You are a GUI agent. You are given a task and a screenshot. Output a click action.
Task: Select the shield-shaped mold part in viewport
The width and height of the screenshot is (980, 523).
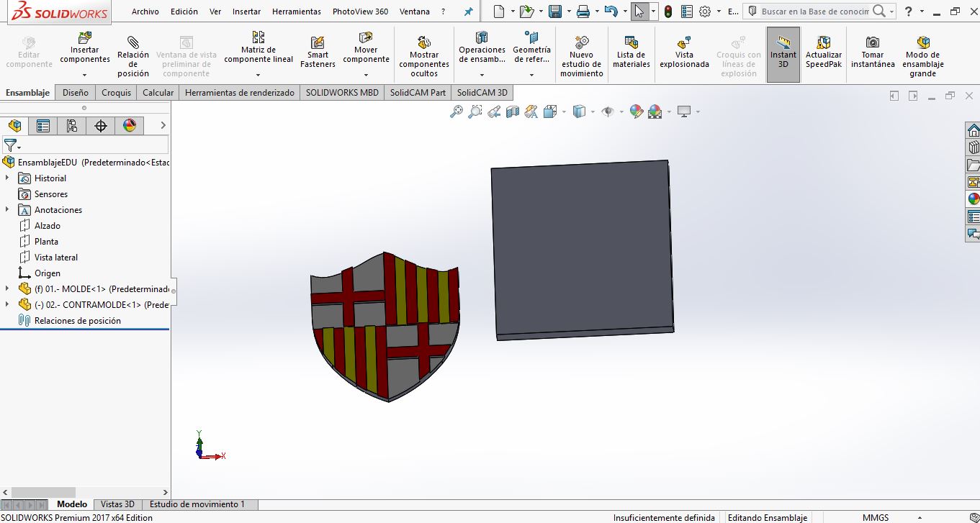coord(385,326)
